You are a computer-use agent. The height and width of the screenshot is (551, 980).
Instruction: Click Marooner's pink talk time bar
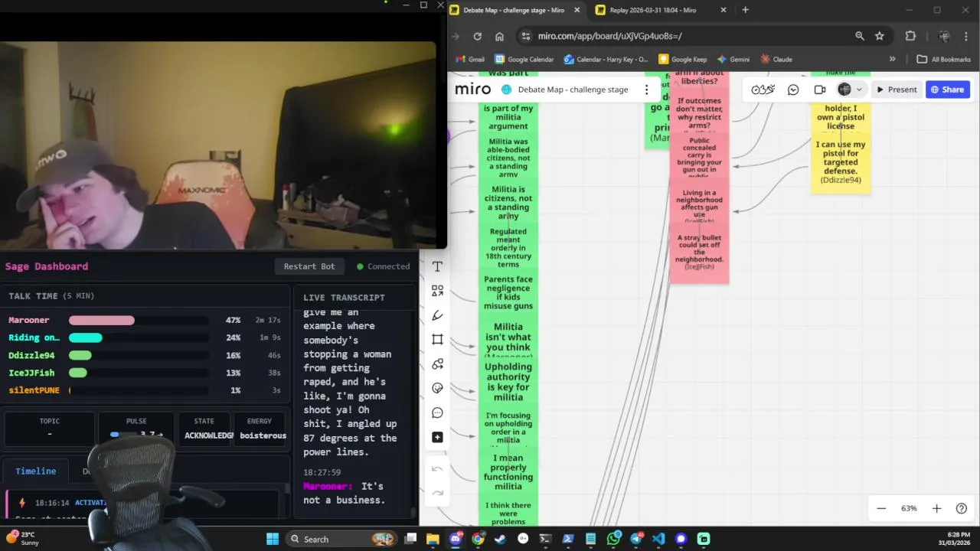(x=102, y=320)
